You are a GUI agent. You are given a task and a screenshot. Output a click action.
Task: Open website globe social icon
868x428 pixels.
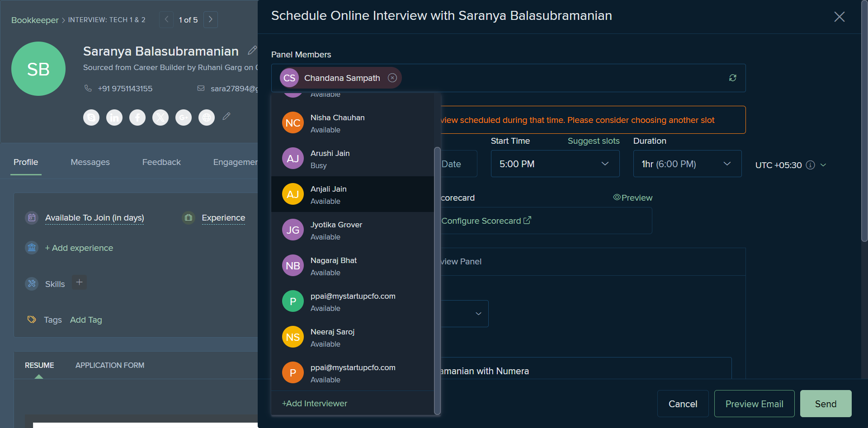click(207, 118)
